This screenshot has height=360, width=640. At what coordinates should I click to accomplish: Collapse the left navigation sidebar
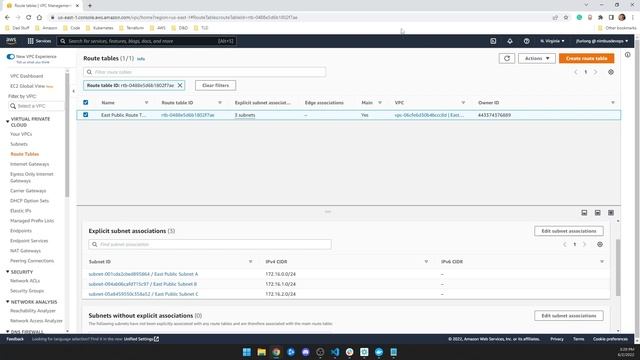(73, 91)
